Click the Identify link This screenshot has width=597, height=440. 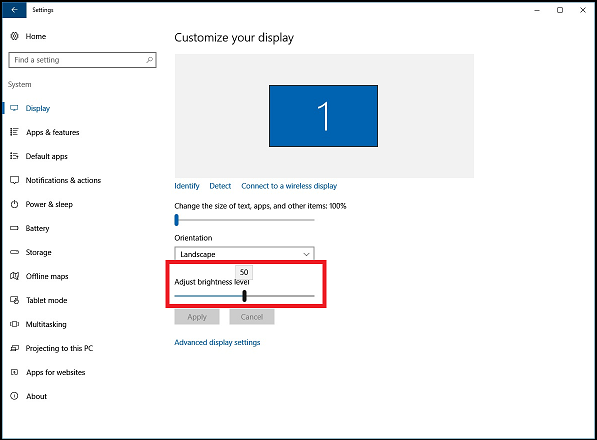pyautogui.click(x=187, y=186)
